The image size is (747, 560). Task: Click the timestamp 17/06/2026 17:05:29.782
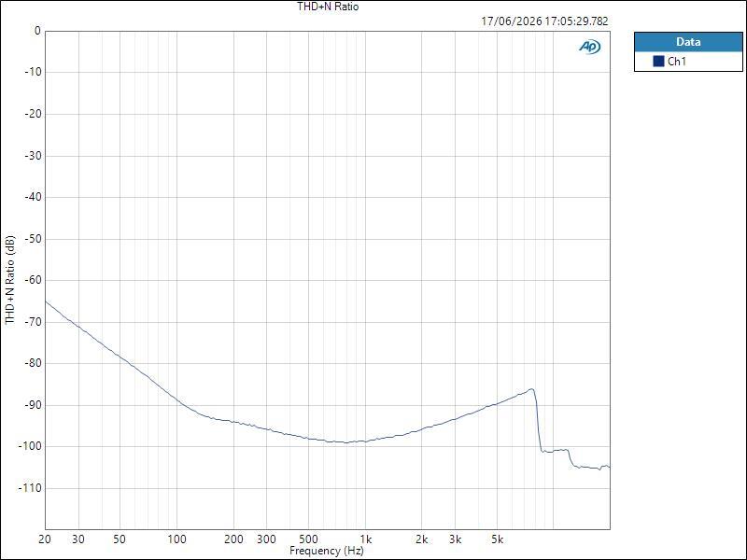click(544, 21)
